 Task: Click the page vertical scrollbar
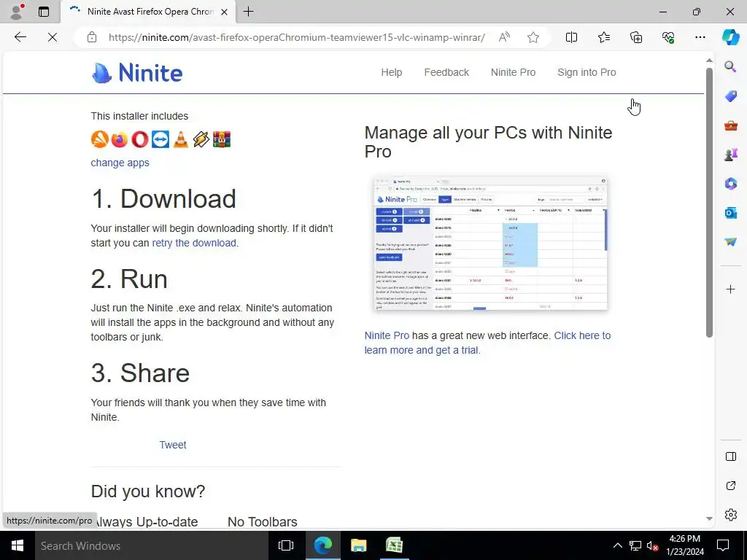pos(709,203)
